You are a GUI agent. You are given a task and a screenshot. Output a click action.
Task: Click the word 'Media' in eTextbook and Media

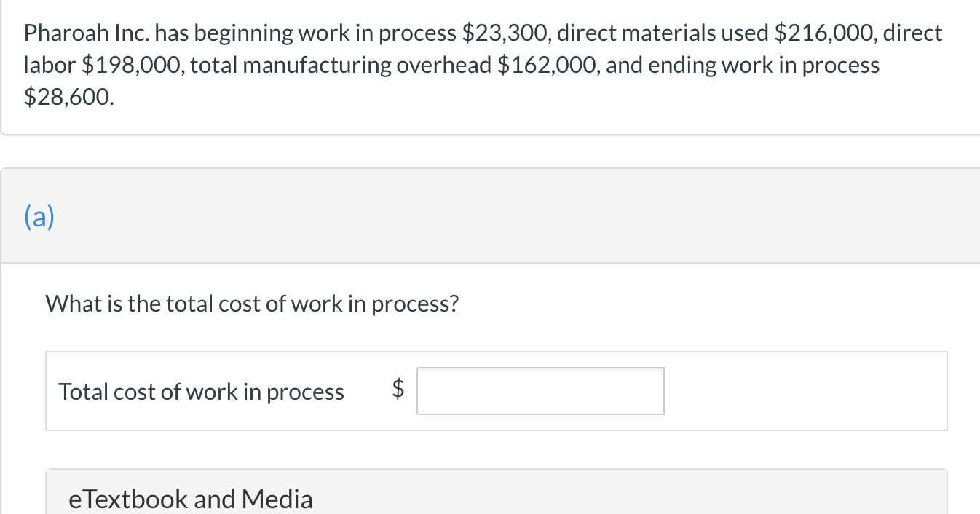(277, 499)
